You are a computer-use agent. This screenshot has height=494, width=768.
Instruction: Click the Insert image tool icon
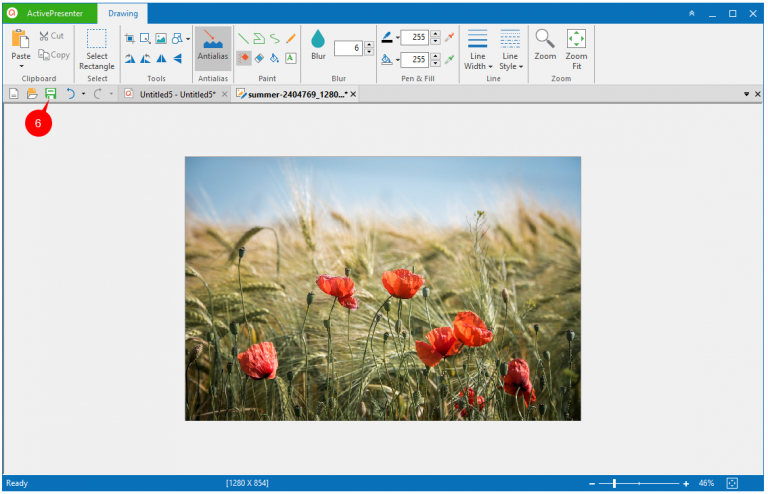click(x=161, y=38)
